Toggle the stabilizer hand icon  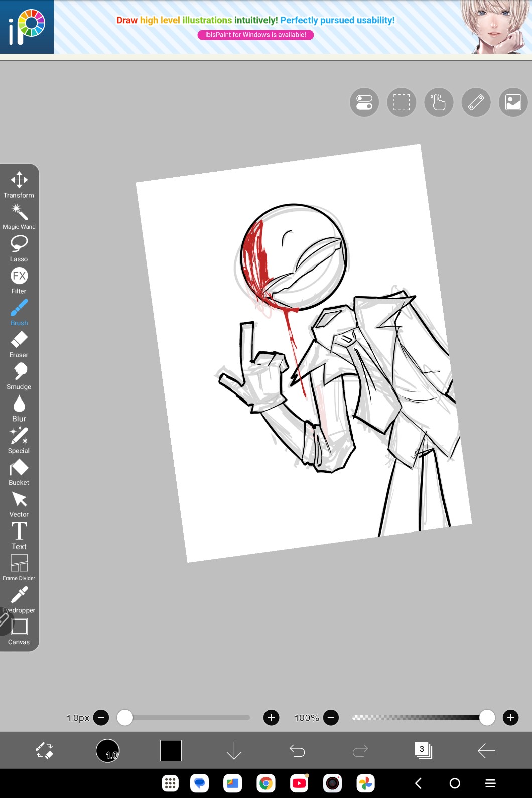click(x=439, y=102)
